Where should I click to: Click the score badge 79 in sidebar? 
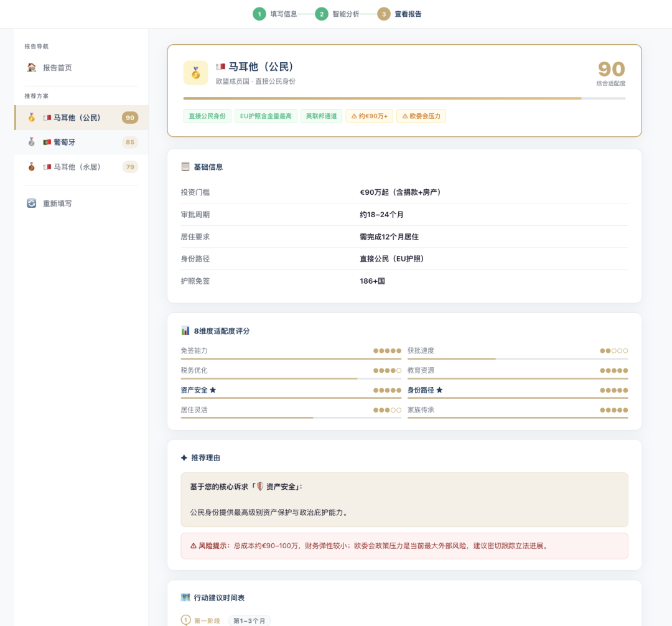pyautogui.click(x=130, y=167)
